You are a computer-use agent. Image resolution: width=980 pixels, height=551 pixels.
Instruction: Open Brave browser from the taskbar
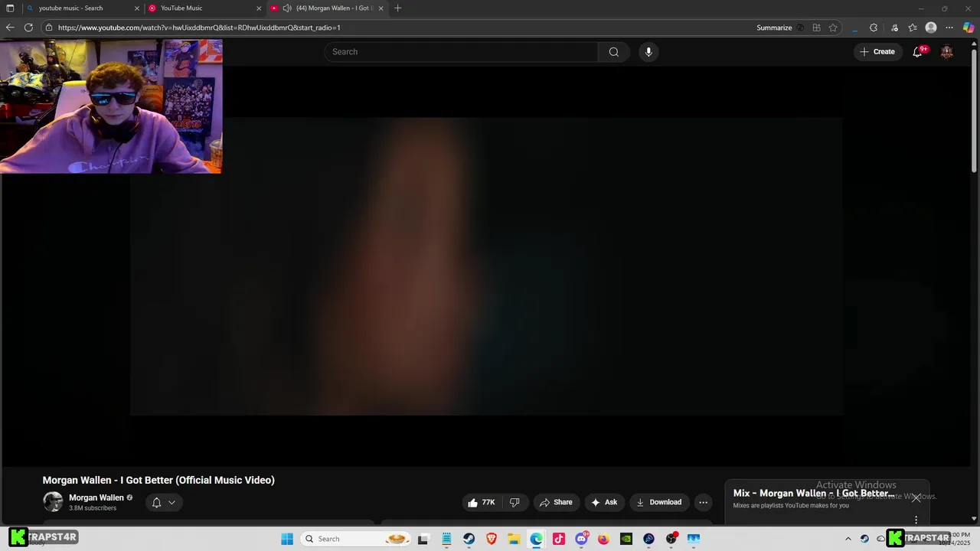(492, 539)
